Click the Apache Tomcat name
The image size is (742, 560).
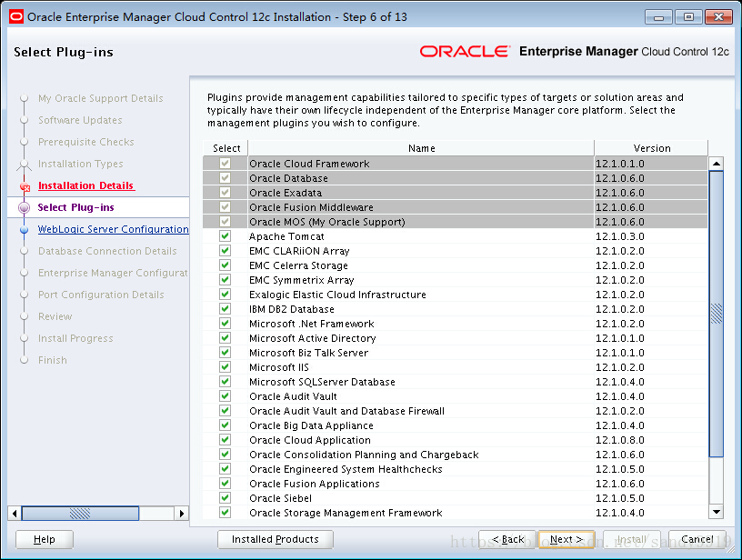(x=286, y=236)
